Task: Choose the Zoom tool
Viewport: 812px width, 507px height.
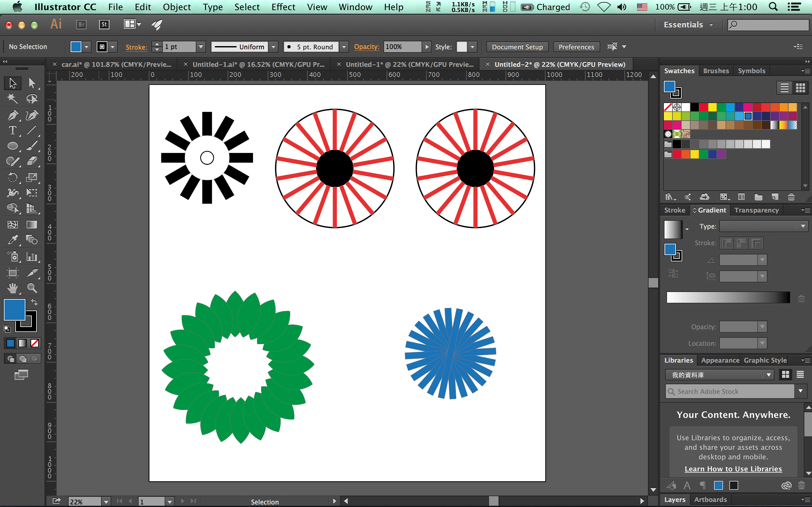Action: (32, 288)
